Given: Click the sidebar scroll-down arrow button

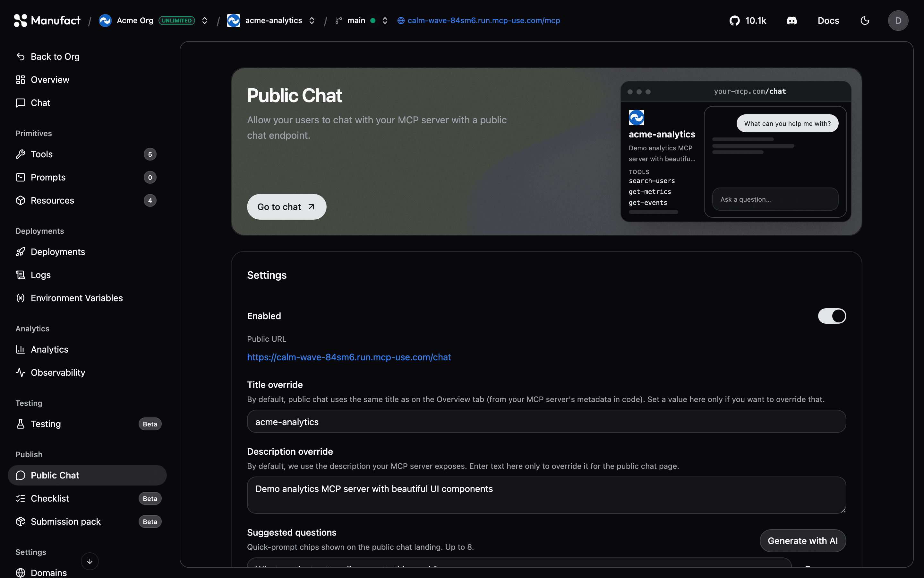Looking at the screenshot, I should 90,561.
